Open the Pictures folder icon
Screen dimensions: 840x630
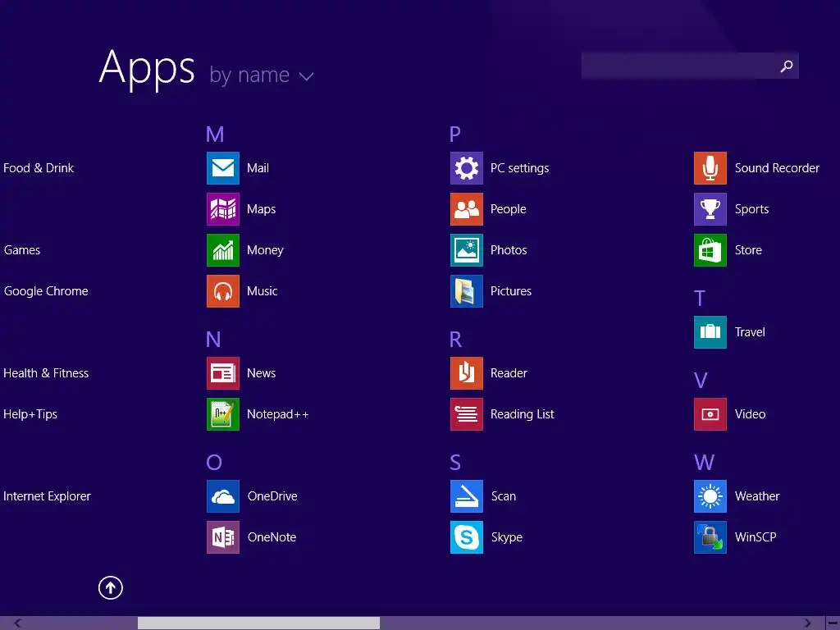point(467,291)
